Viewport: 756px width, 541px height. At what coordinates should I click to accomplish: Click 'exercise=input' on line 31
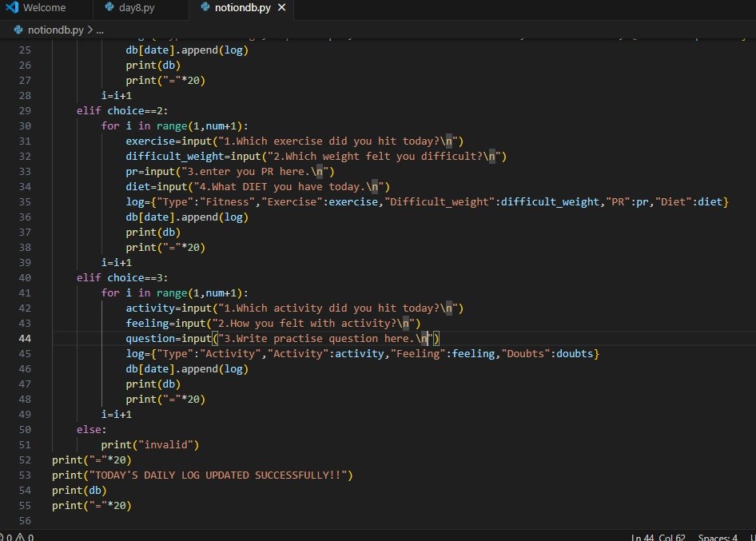tap(169, 141)
